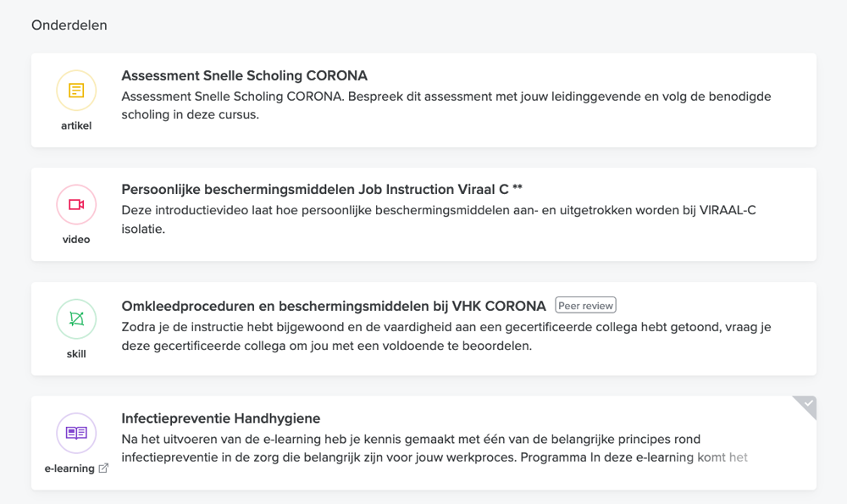Select the yellow artikel document icon
This screenshot has width=847, height=504.
pyautogui.click(x=75, y=90)
